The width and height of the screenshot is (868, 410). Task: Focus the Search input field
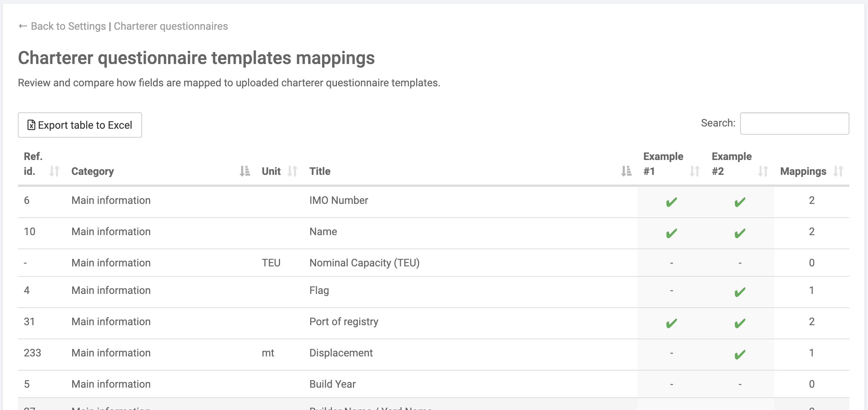click(794, 124)
